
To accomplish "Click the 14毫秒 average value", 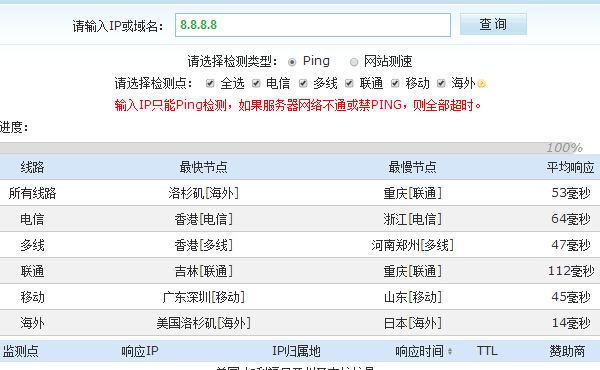I will point(571,323).
